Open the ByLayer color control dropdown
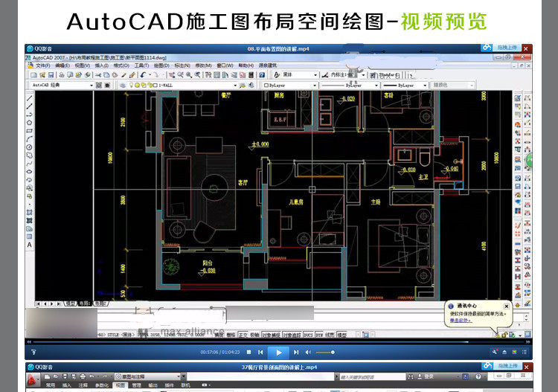Image resolution: width=558 pixels, height=392 pixels. 289,86
